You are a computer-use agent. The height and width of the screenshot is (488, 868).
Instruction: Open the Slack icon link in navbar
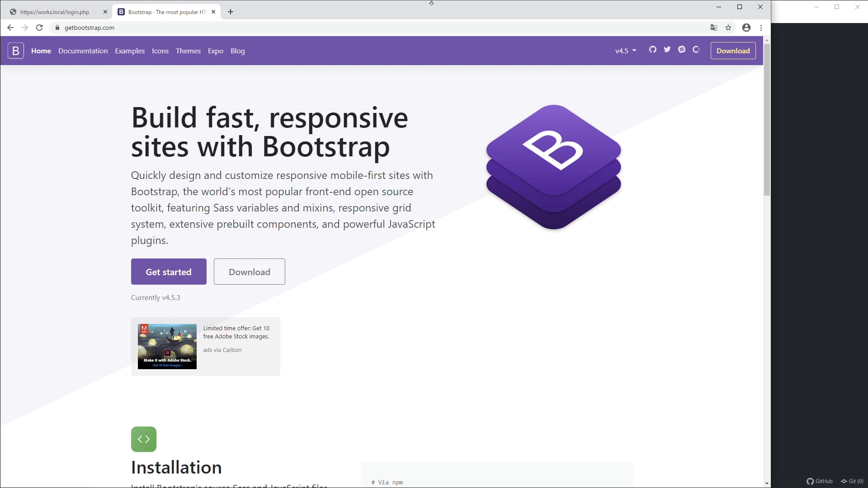point(682,50)
